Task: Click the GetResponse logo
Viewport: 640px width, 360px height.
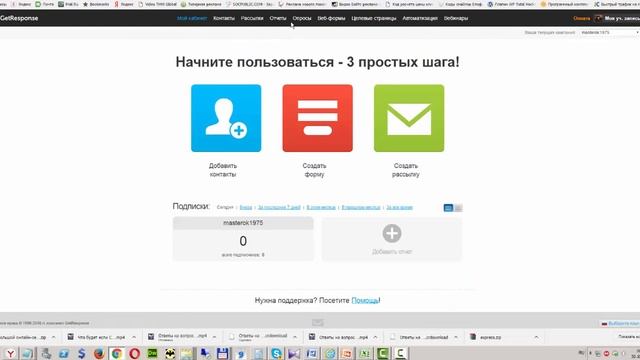Action: (x=19, y=18)
